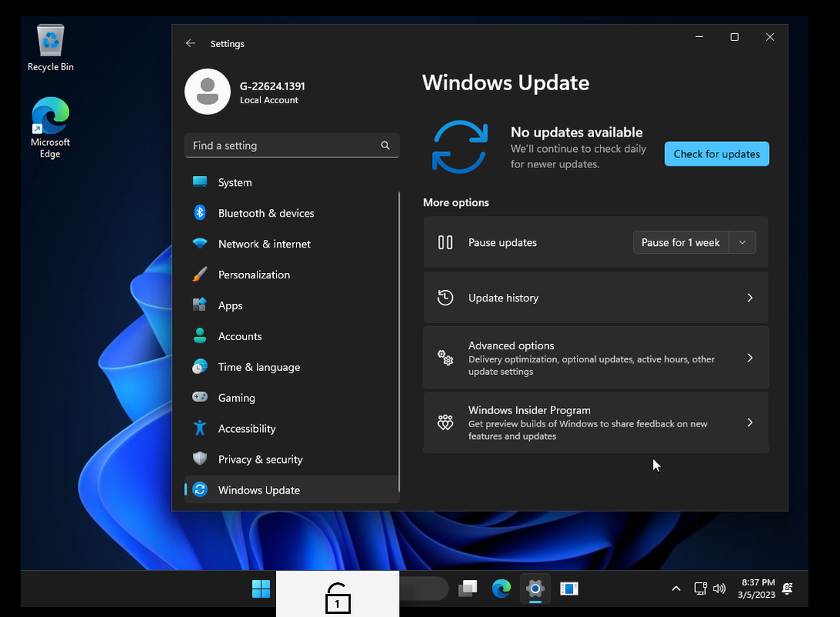This screenshot has width=840, height=617.
Task: Click the Settings gear on taskbar
Action: (535, 588)
